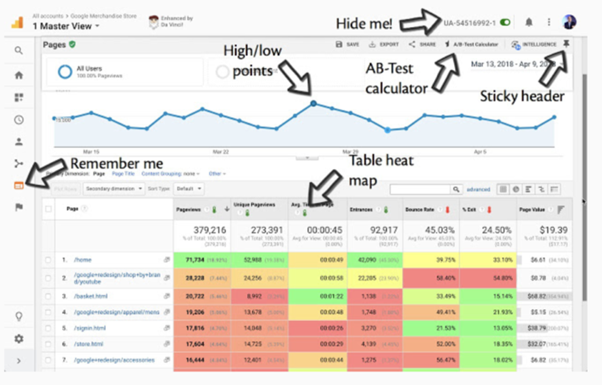Viewport: 602px width, 385px height.
Task: Click the highest data point on the chart
Action: (313, 103)
